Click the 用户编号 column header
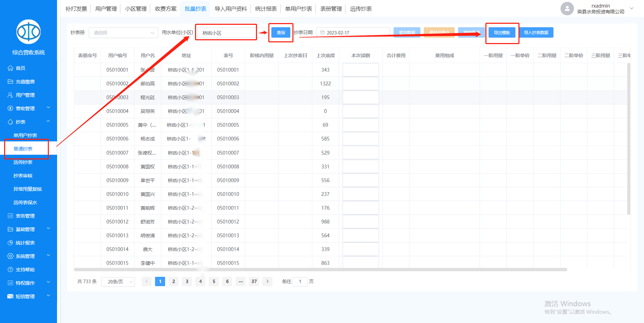This screenshot has height=323, width=644. coord(118,55)
